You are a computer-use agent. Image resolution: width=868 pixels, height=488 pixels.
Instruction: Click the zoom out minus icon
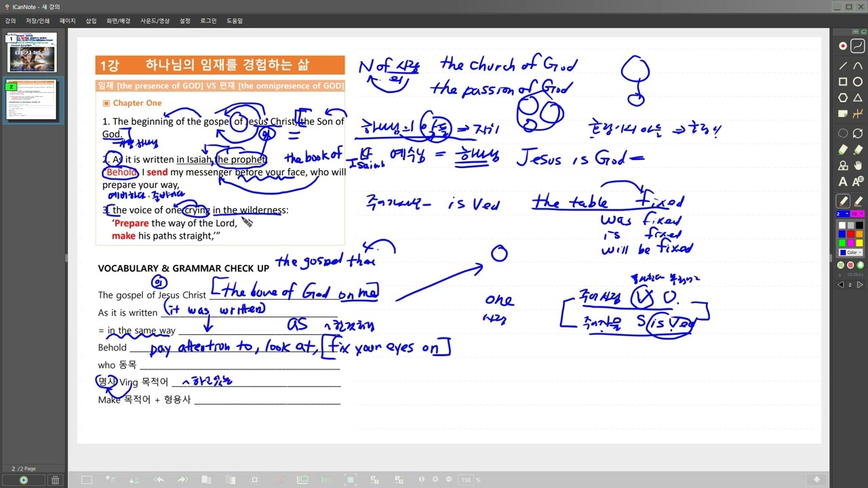pos(448,479)
